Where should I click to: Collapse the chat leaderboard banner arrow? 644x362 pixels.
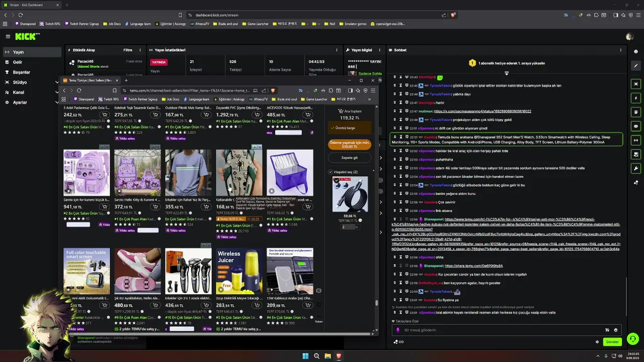click(507, 73)
